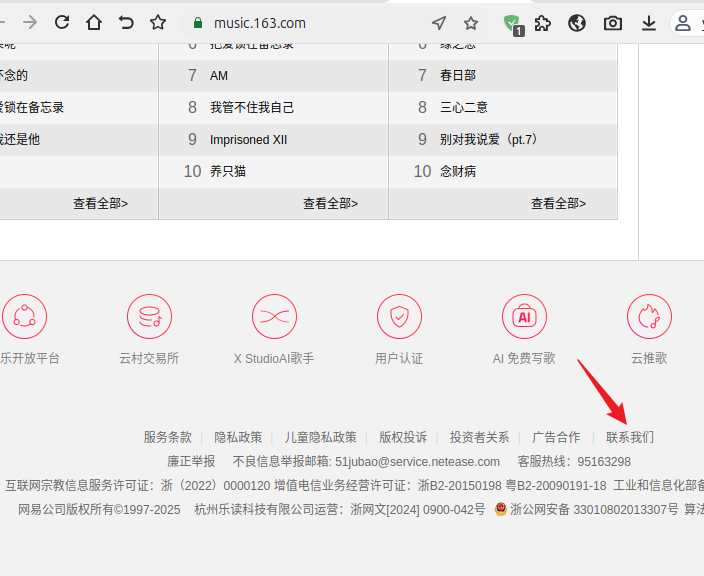Select song 别对我说爱（pt.7）

tap(489, 140)
